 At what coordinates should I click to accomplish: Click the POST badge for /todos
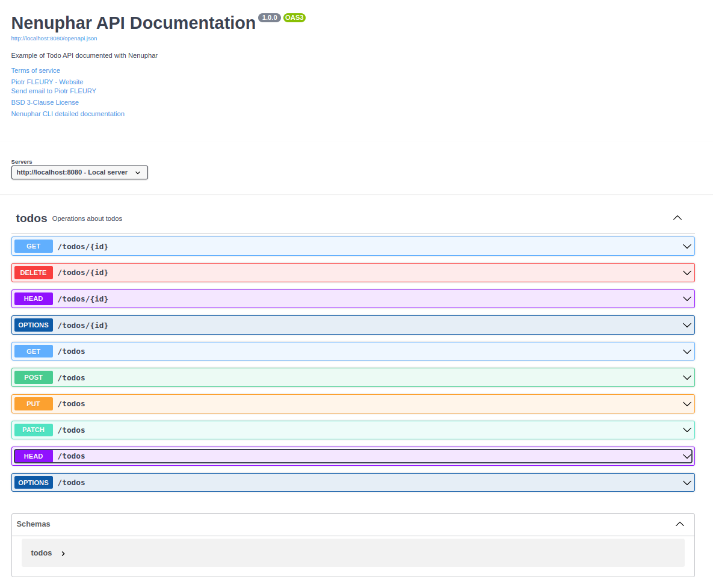tap(34, 377)
